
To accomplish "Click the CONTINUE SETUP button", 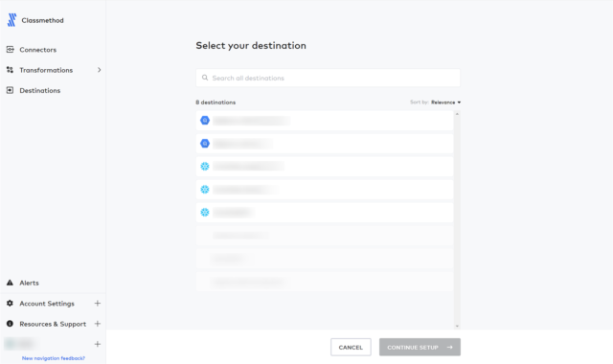I will tap(420, 347).
